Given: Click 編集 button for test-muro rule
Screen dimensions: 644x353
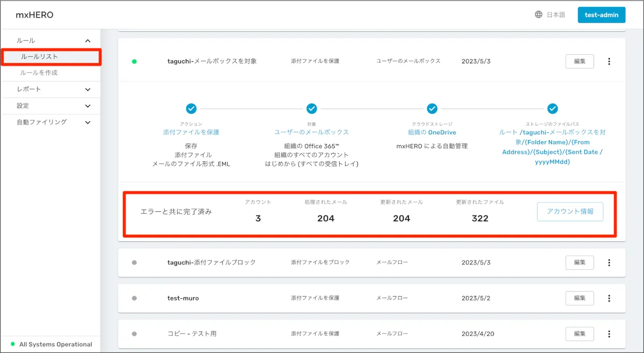Looking at the screenshot, I should point(580,298).
